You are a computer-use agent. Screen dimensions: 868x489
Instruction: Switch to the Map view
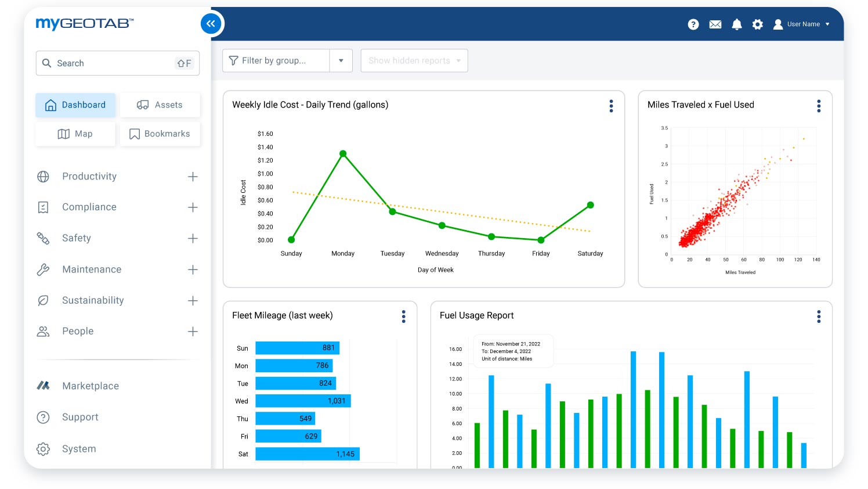pos(75,134)
